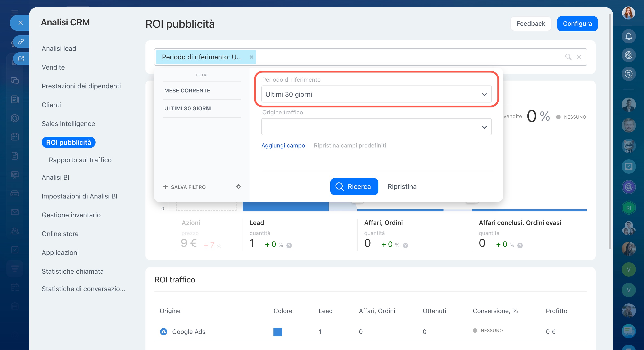Close the Analisi CRM slider panel
The height and width of the screenshot is (350, 644).
point(21,23)
